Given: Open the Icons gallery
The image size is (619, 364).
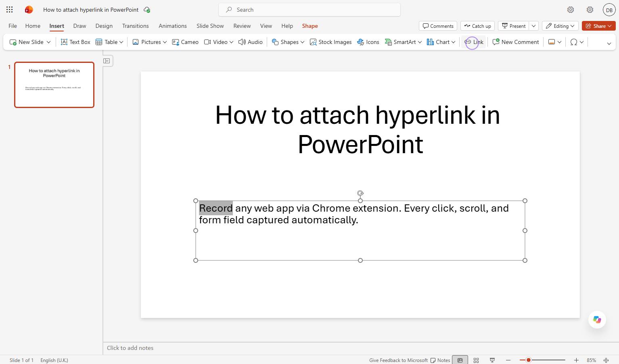Looking at the screenshot, I should [x=368, y=42].
